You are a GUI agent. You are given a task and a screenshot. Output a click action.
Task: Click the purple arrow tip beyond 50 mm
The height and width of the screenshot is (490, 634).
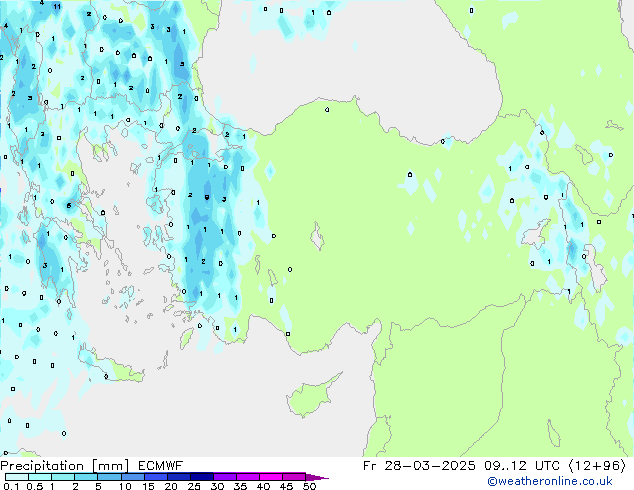pos(316,477)
